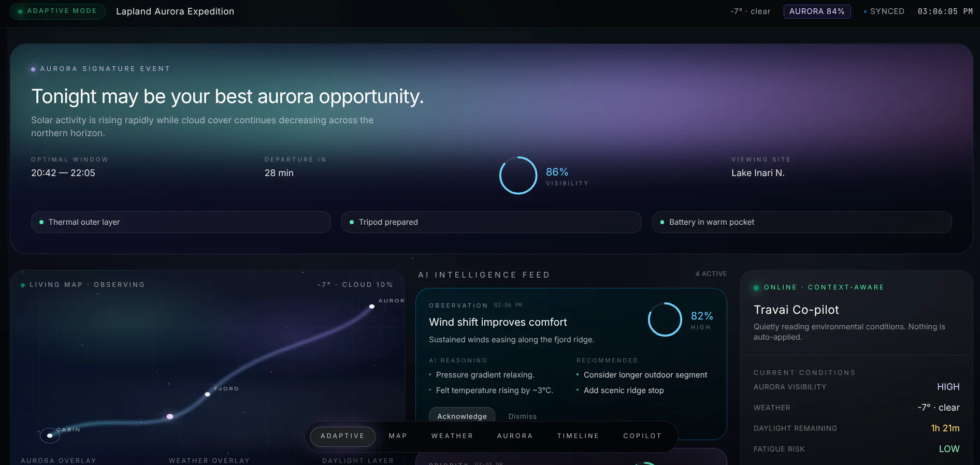
Task: Select the Consider longer outdoor segment recommendation
Action: [x=645, y=375]
